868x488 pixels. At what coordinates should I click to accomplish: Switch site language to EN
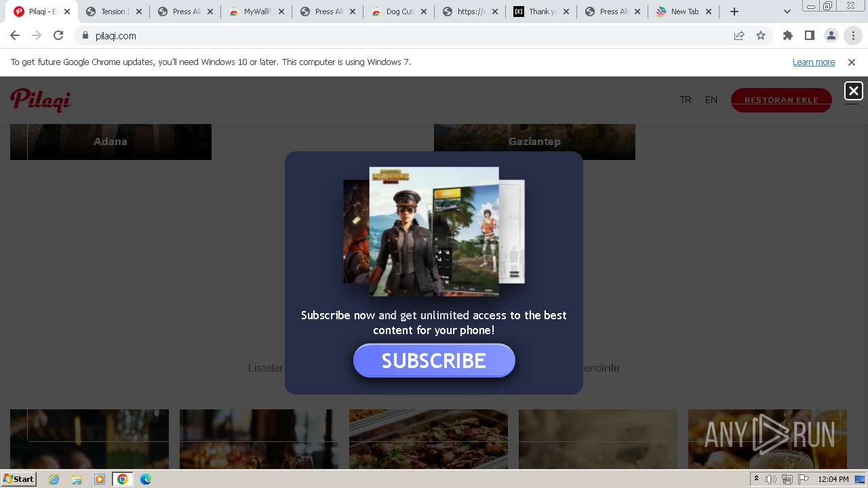(711, 100)
